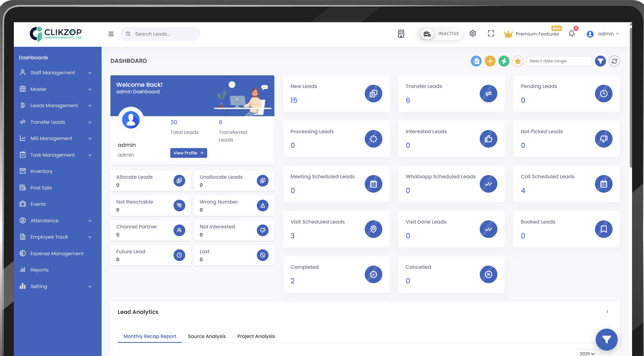Open the settings gear in the top bar
The image size is (644, 356).
(473, 33)
